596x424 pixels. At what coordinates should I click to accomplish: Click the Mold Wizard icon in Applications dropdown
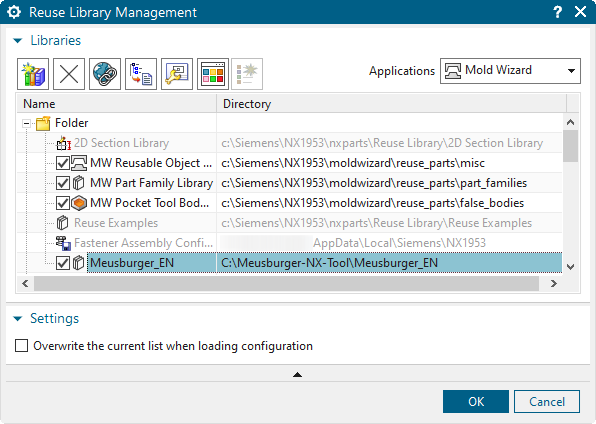click(x=453, y=71)
